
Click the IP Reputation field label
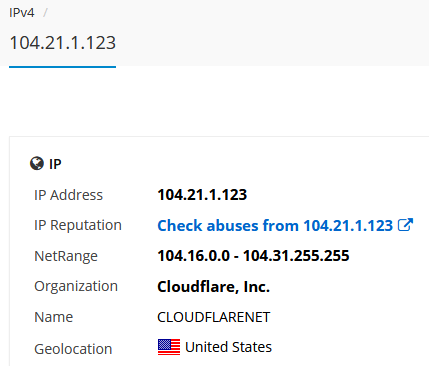click(78, 225)
